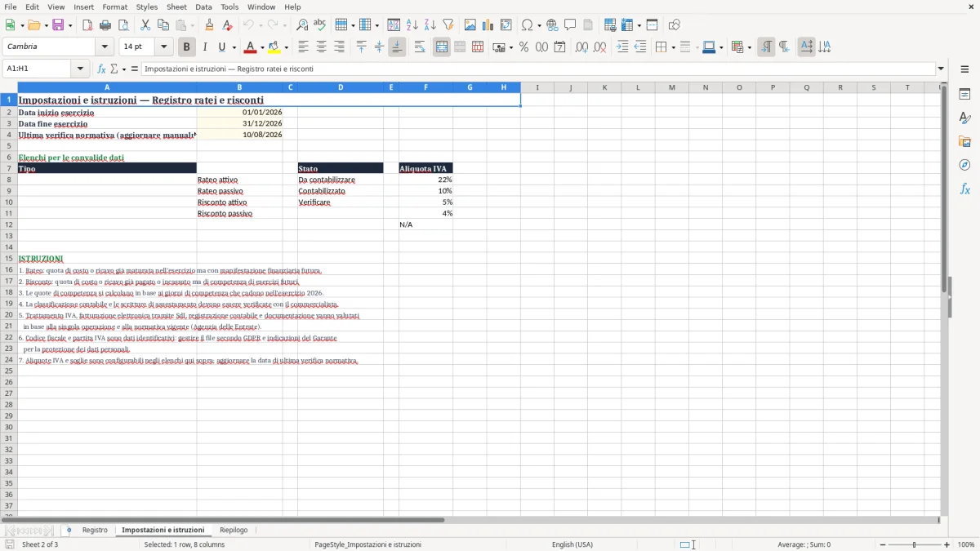Toggle Merge and Center Cells

442,47
